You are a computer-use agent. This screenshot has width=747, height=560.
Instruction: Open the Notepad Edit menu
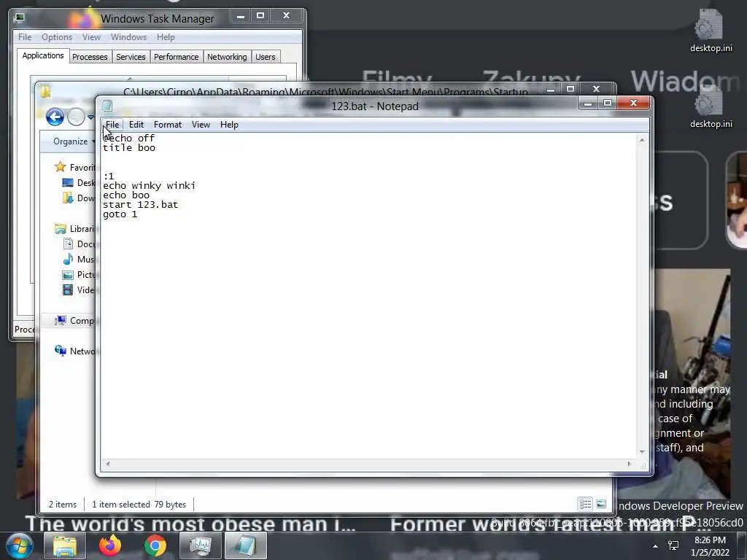pyautogui.click(x=136, y=125)
